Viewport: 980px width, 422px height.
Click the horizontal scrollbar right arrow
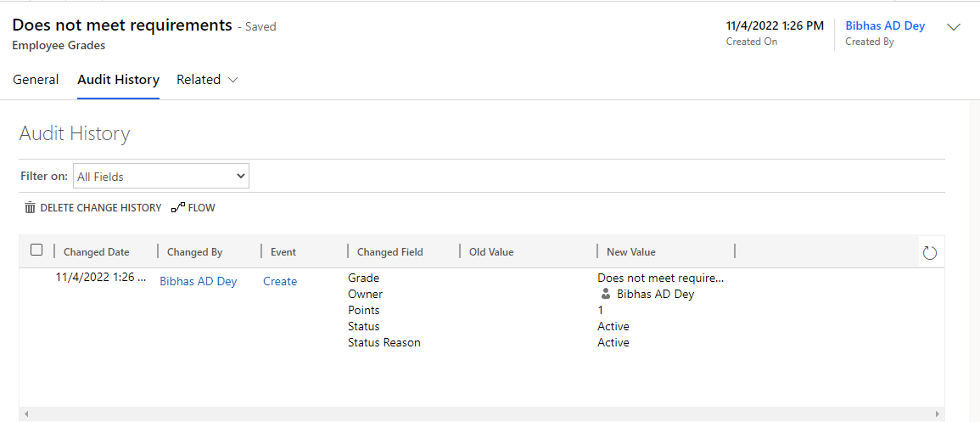tap(937, 414)
